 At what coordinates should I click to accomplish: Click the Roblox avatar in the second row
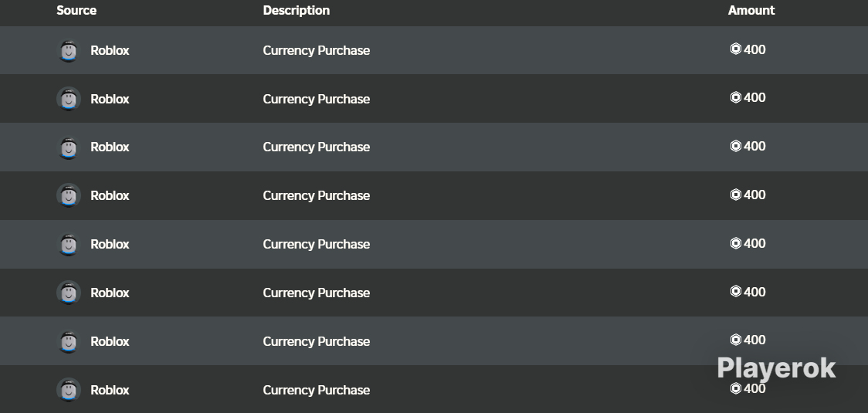69,99
